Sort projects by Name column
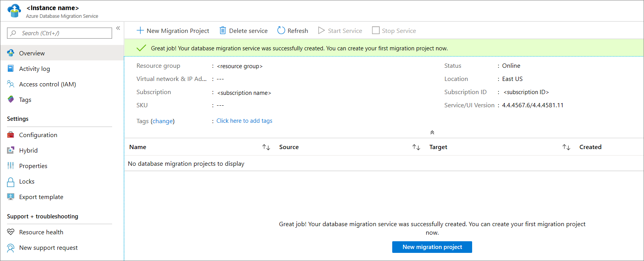Screen dimensions: 644x261 coord(266,147)
